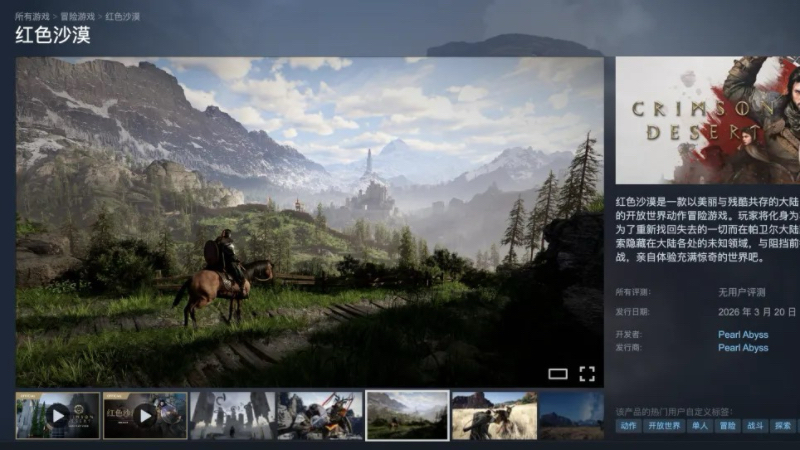The image size is (800, 450).
Task: Click the release date 2026 年 3 月 20 日
Action: click(x=757, y=312)
